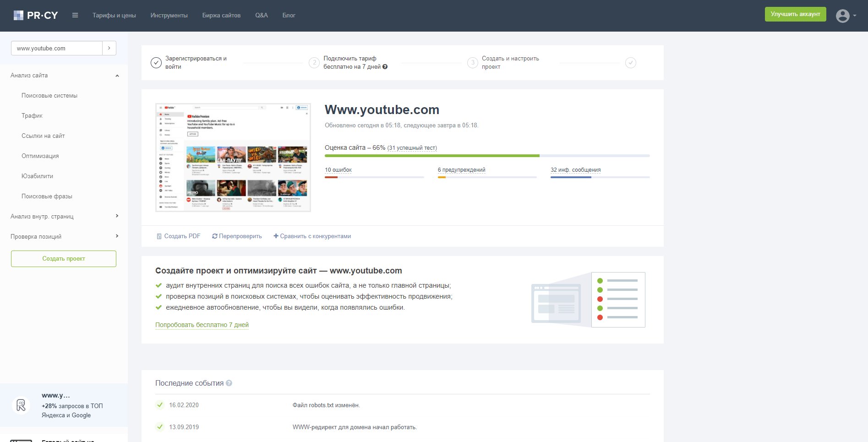Click the final step checkmark circle
Image resolution: width=868 pixels, height=442 pixels.
coord(631,63)
